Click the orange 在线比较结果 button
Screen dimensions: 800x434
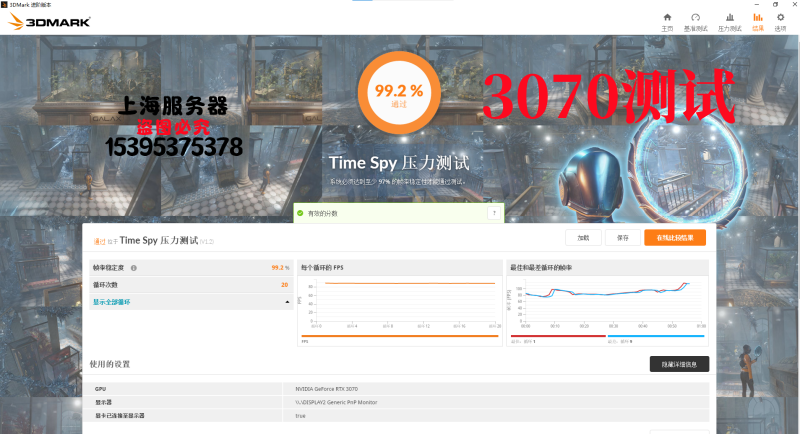point(675,238)
